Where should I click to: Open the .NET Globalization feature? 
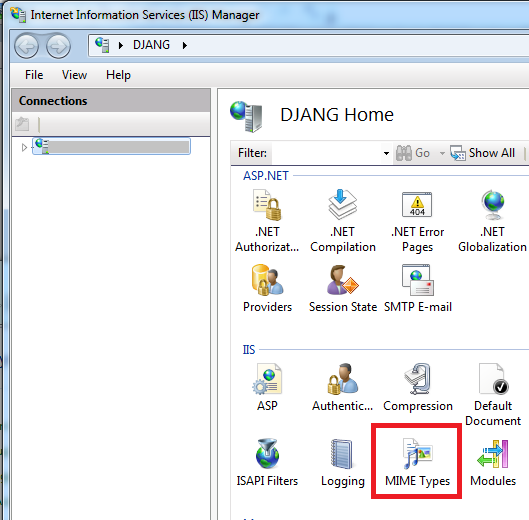coord(493,221)
